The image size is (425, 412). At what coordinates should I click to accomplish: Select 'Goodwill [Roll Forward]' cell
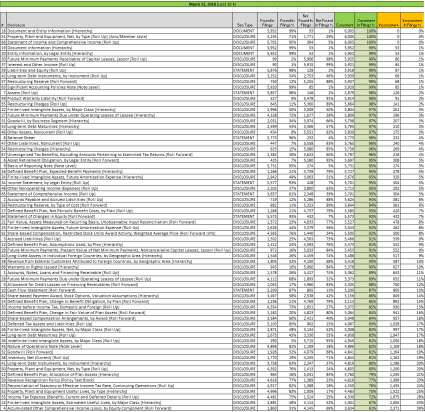coord(119,352)
